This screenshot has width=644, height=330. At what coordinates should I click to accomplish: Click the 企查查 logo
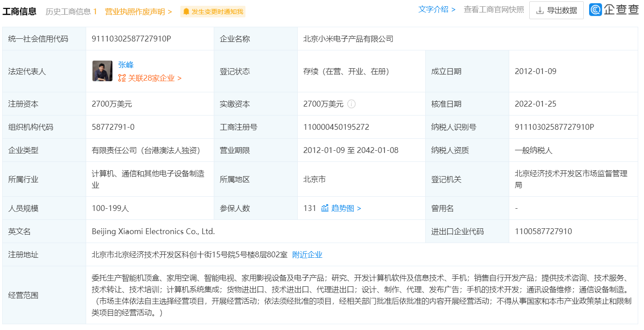614,10
